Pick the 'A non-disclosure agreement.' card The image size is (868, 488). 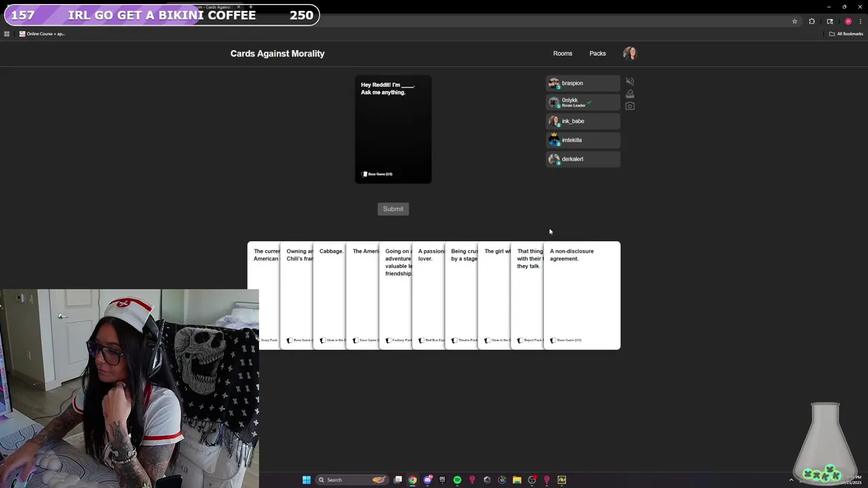582,296
